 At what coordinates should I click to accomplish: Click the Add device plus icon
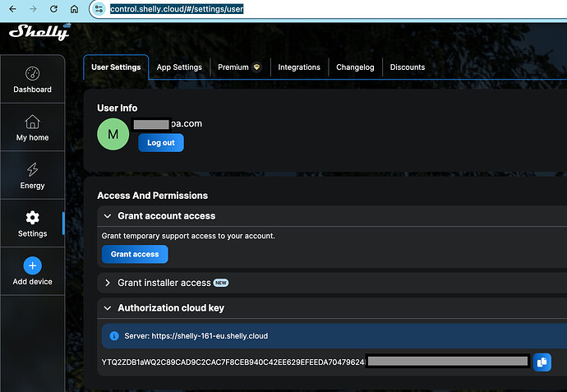tap(33, 265)
